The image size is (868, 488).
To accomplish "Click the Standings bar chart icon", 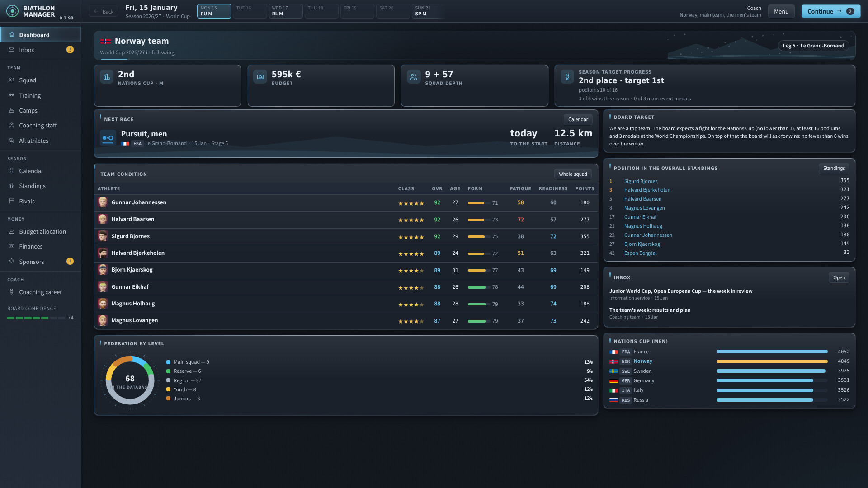I will tap(12, 186).
